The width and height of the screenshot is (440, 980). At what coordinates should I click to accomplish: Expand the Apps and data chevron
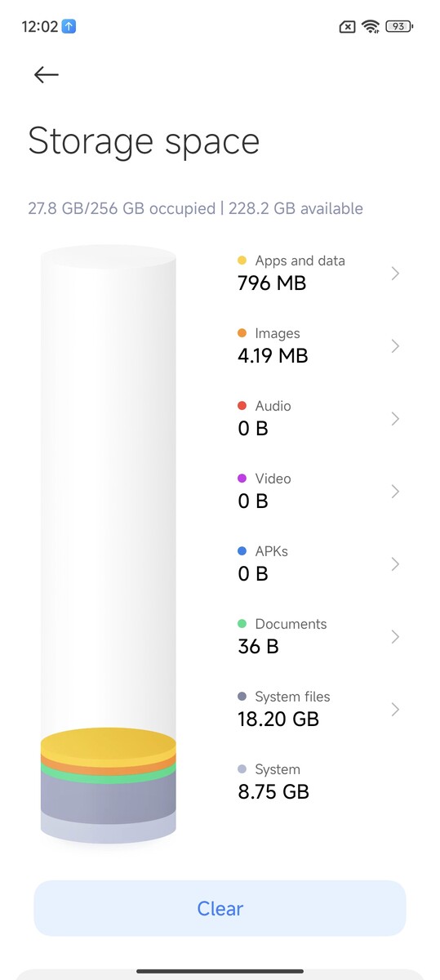tap(395, 274)
